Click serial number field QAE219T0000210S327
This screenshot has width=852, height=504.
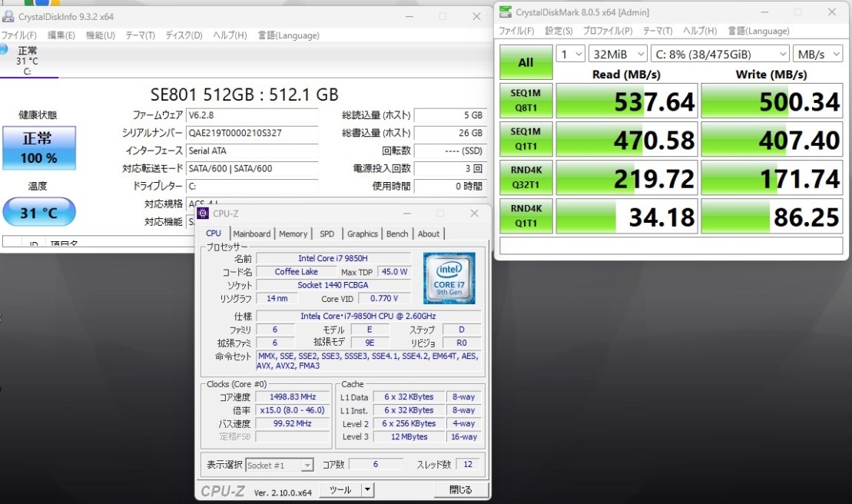(x=252, y=133)
